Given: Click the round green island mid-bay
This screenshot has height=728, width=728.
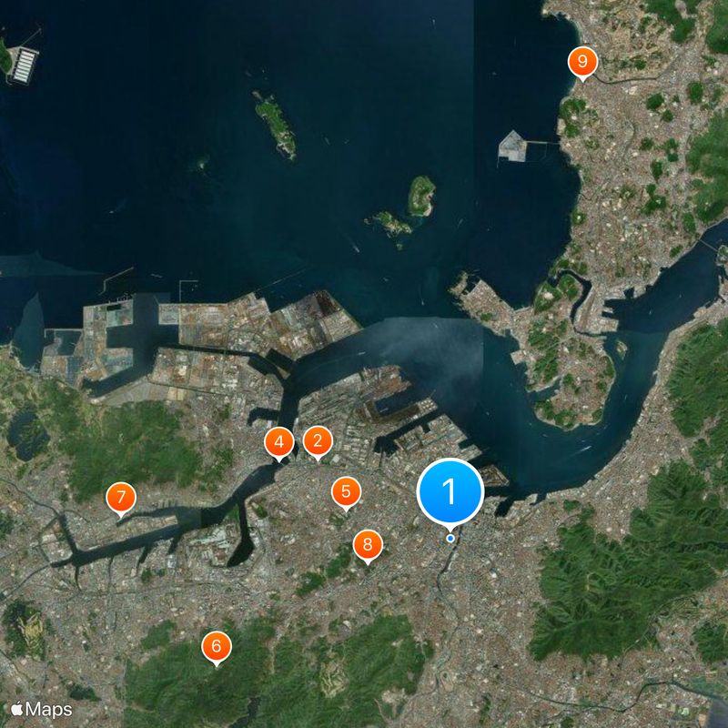Looking at the screenshot, I should click(x=421, y=196).
